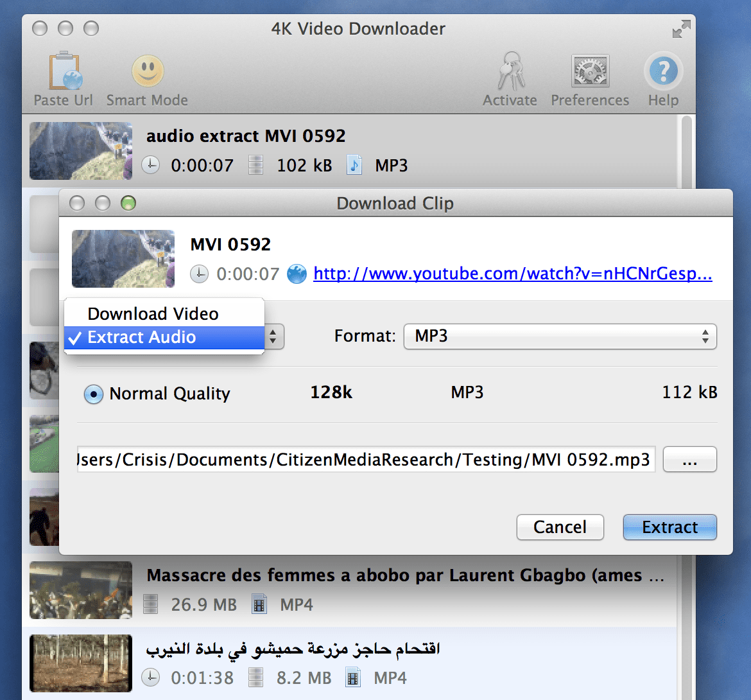Click the '128k' bitrate value
The width and height of the screenshot is (751, 700).
(331, 392)
